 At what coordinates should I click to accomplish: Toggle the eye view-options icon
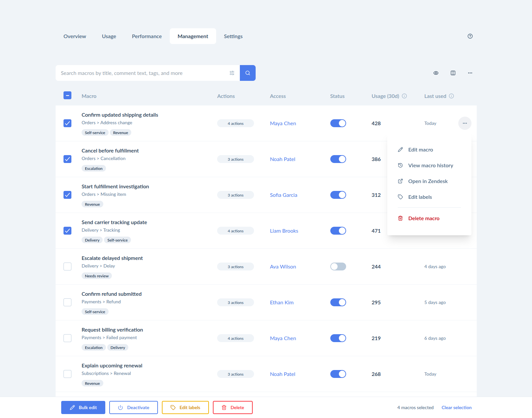pos(436,73)
